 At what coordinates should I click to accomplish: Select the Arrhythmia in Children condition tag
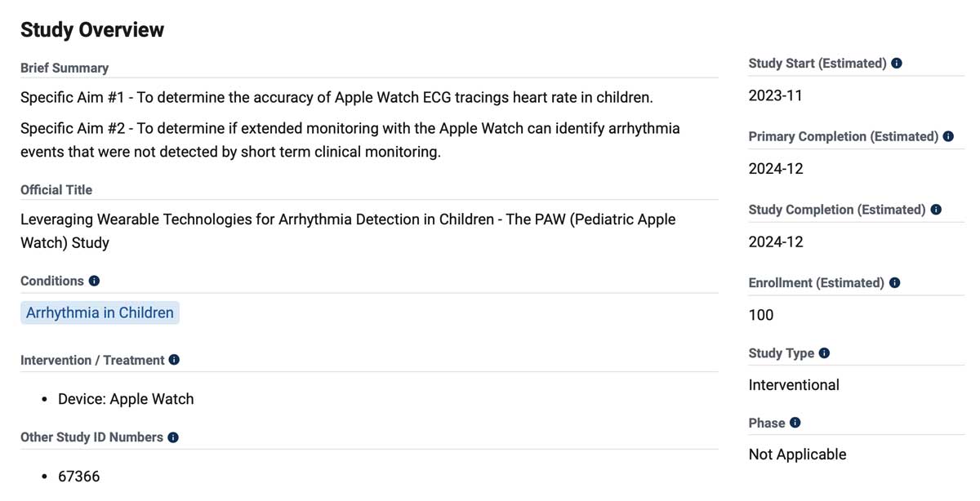click(x=100, y=313)
